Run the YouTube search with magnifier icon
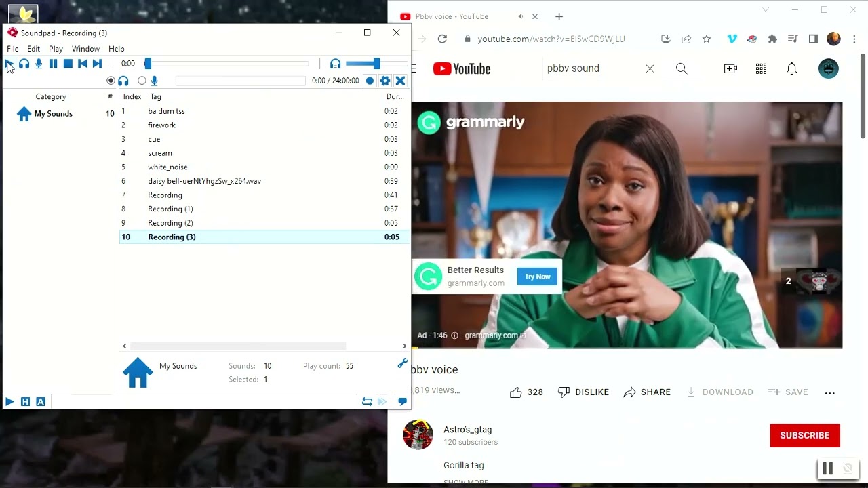 coord(682,68)
